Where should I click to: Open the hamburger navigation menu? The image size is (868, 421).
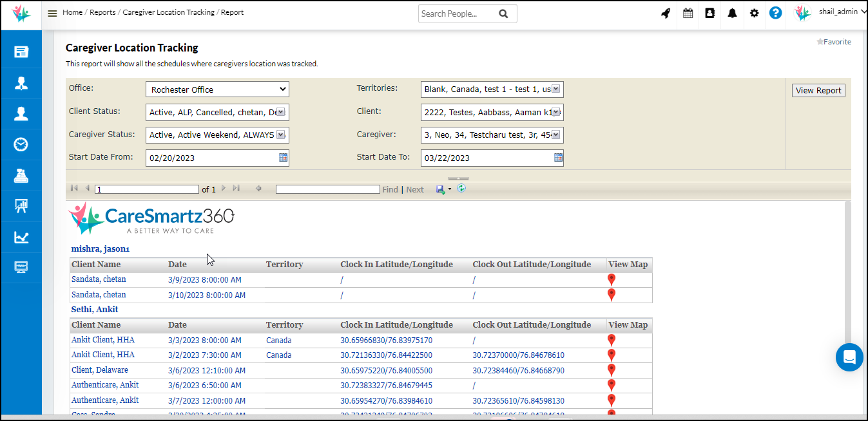click(52, 13)
